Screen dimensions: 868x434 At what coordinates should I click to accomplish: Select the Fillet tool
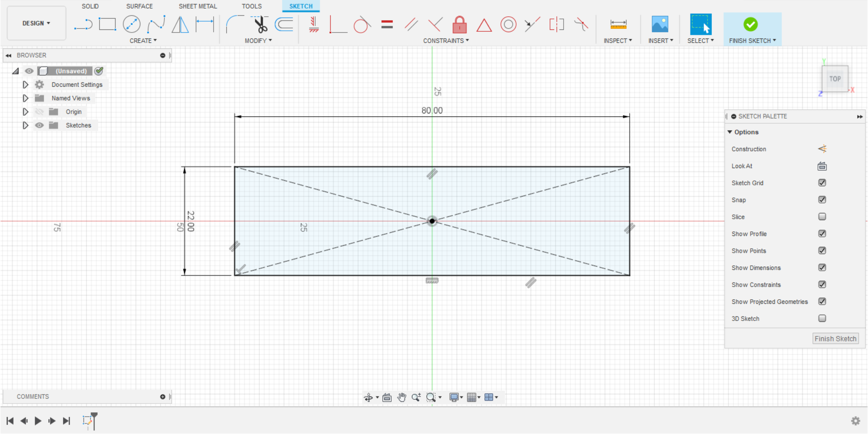234,24
